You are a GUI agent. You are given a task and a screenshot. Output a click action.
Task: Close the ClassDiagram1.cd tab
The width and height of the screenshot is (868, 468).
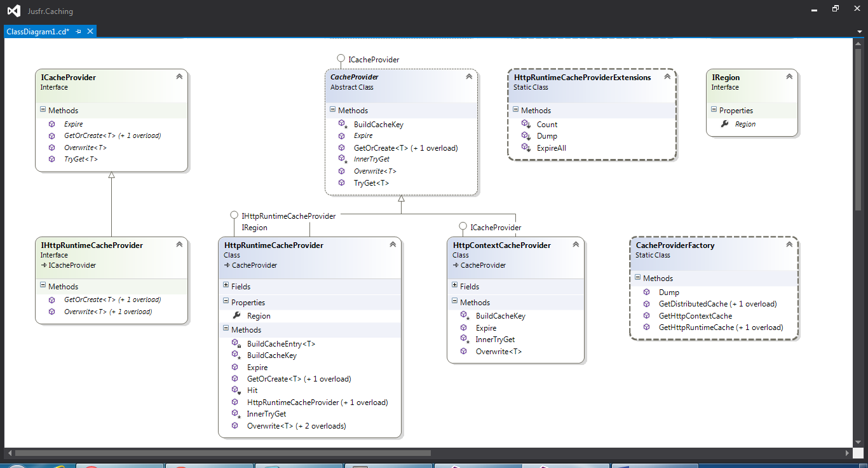click(x=90, y=31)
